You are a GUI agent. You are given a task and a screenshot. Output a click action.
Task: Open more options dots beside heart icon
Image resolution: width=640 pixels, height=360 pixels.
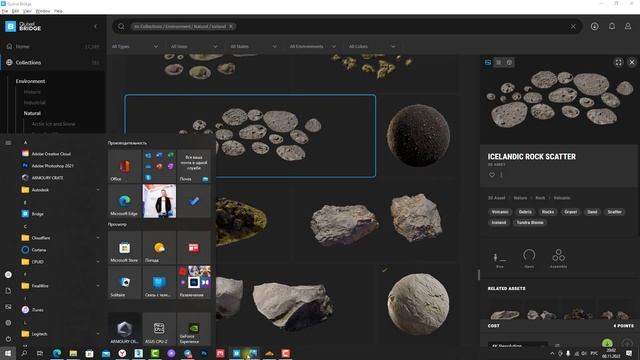pos(501,175)
